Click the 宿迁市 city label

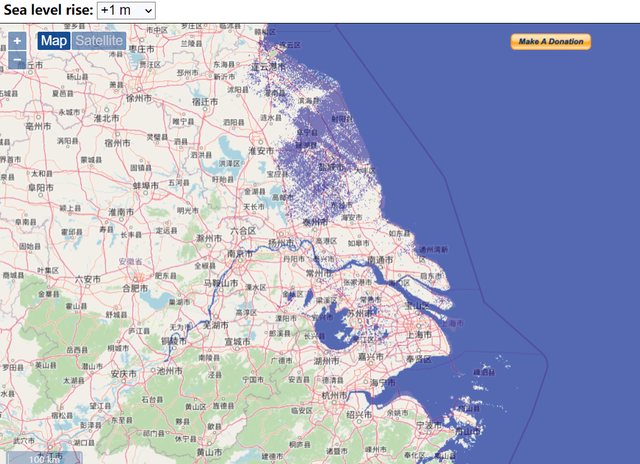point(205,102)
